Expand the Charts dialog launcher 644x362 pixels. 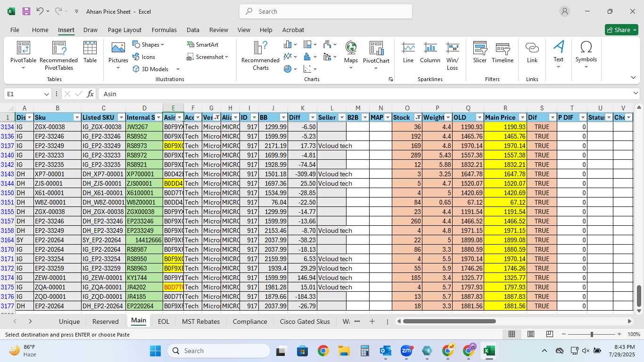click(x=390, y=80)
